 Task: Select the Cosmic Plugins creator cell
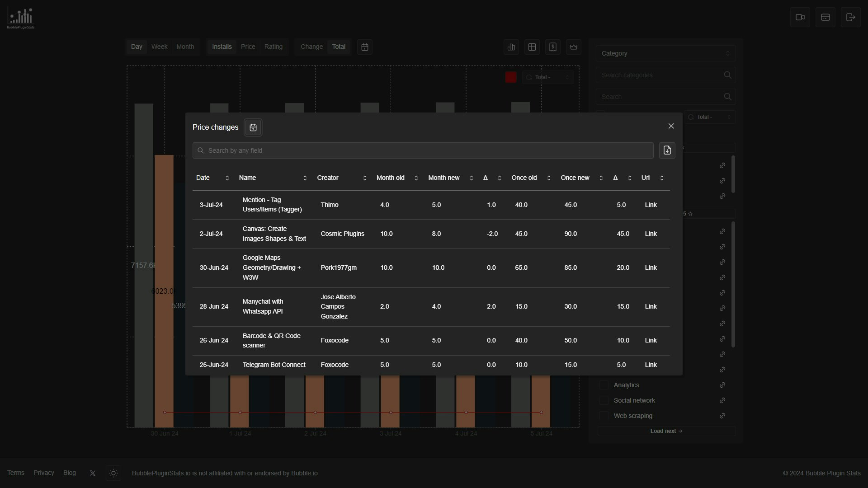pyautogui.click(x=342, y=234)
